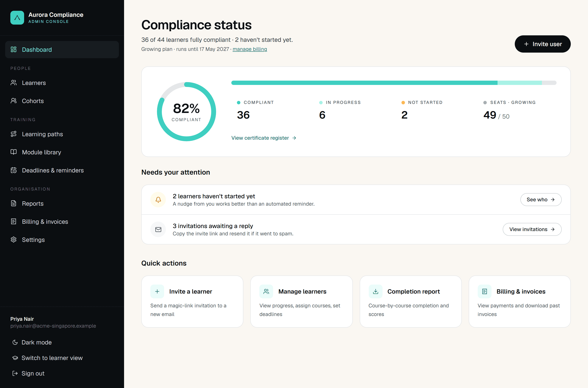Click the arrow in View invitations button

click(x=553, y=229)
